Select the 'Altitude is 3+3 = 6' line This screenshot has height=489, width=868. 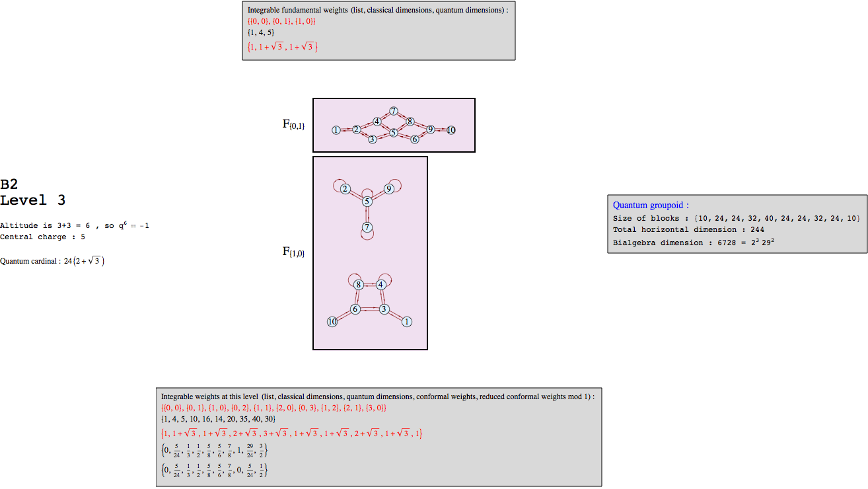[75, 225]
